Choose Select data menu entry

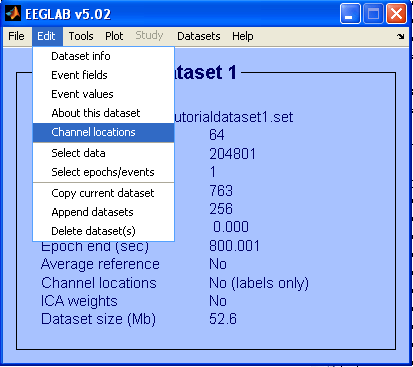[104, 153]
